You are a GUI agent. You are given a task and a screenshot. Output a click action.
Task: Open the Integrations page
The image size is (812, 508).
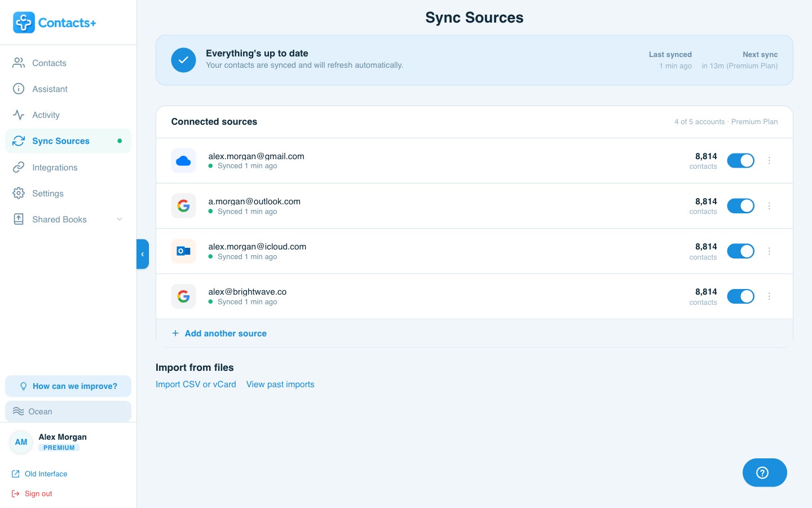tap(68, 167)
